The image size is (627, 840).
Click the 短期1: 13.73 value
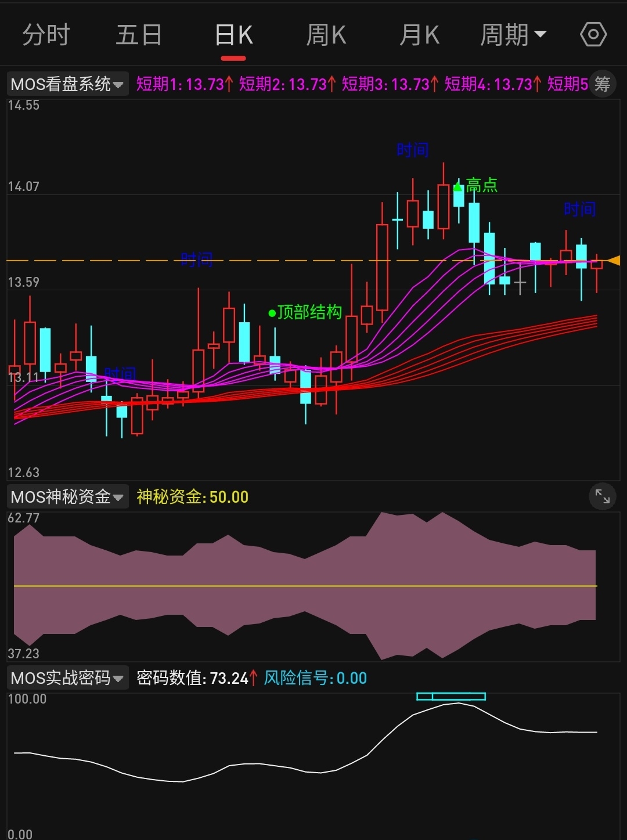click(185, 84)
